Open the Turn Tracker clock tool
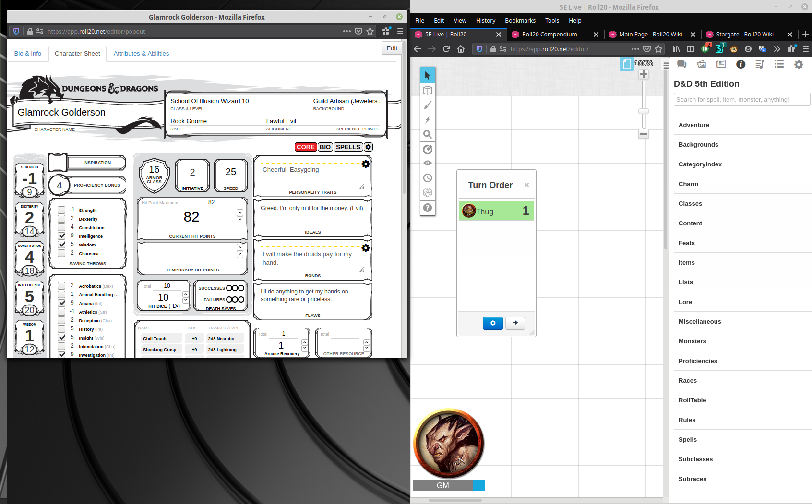 click(x=428, y=178)
